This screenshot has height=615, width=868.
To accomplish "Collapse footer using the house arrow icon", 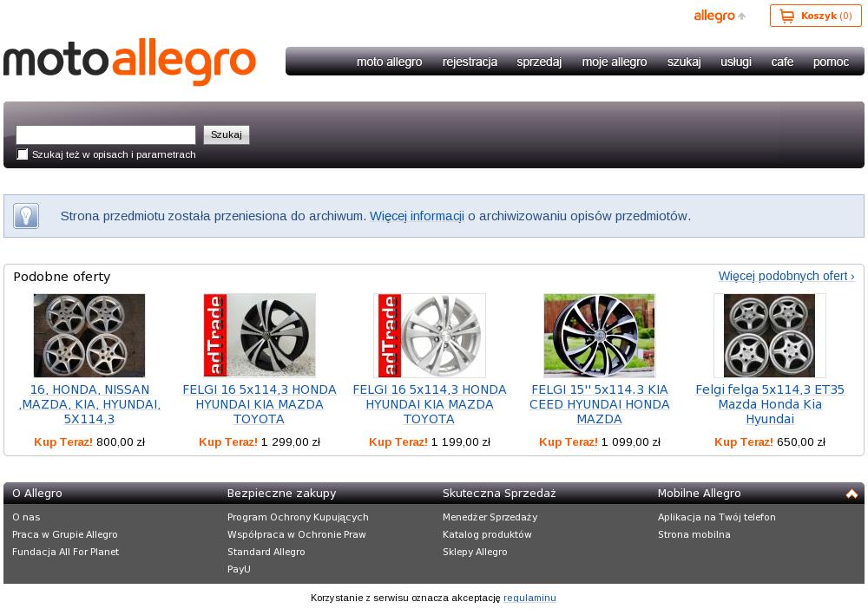I will [852, 494].
